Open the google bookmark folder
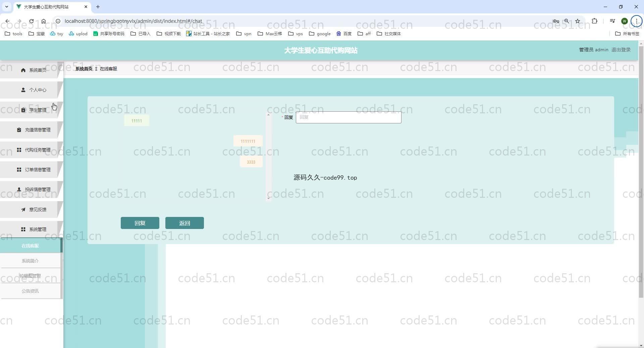This screenshot has height=348, width=644. pyautogui.click(x=320, y=34)
